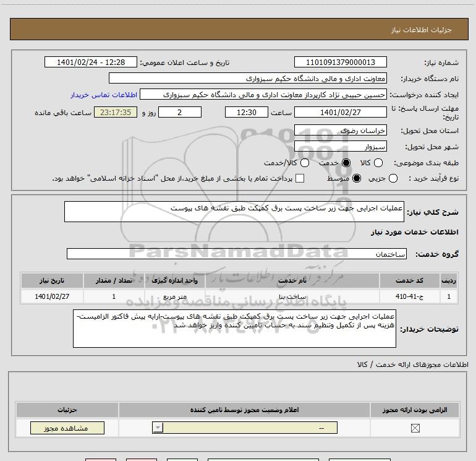Select the جزیی purchase type radio

[x=393, y=178]
